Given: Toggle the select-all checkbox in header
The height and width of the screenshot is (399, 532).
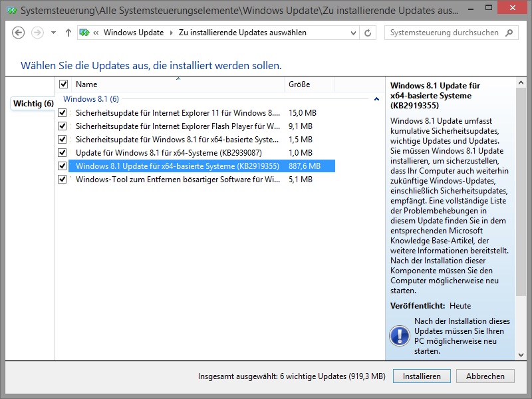Looking at the screenshot, I should [63, 84].
